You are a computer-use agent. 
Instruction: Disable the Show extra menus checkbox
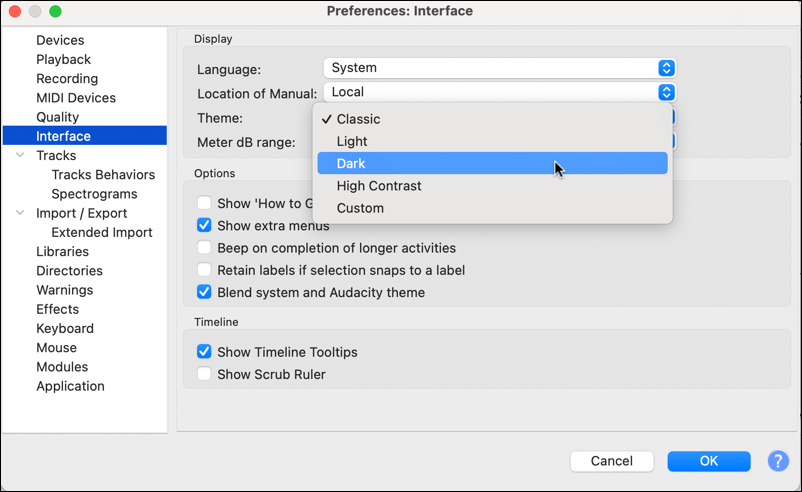tap(204, 226)
